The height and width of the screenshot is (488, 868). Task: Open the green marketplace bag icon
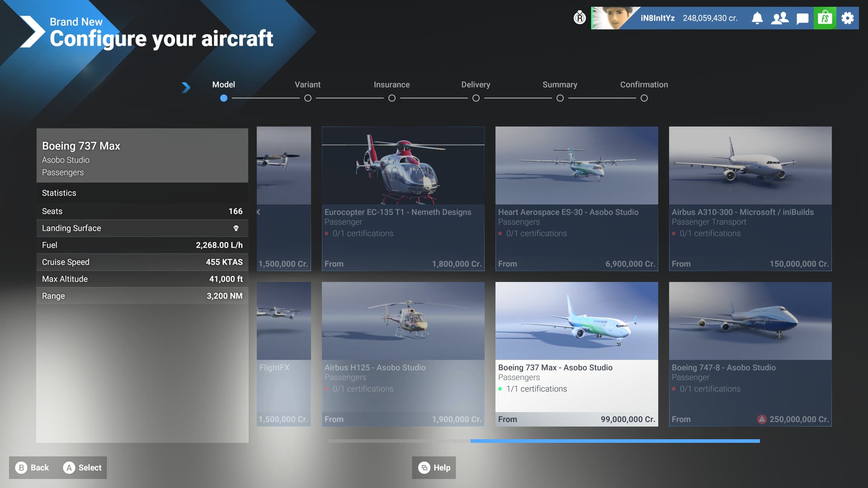pos(825,18)
